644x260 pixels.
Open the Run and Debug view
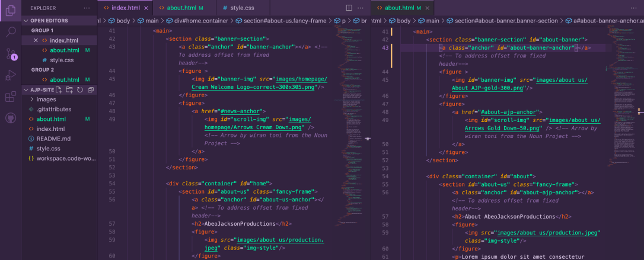click(x=11, y=75)
